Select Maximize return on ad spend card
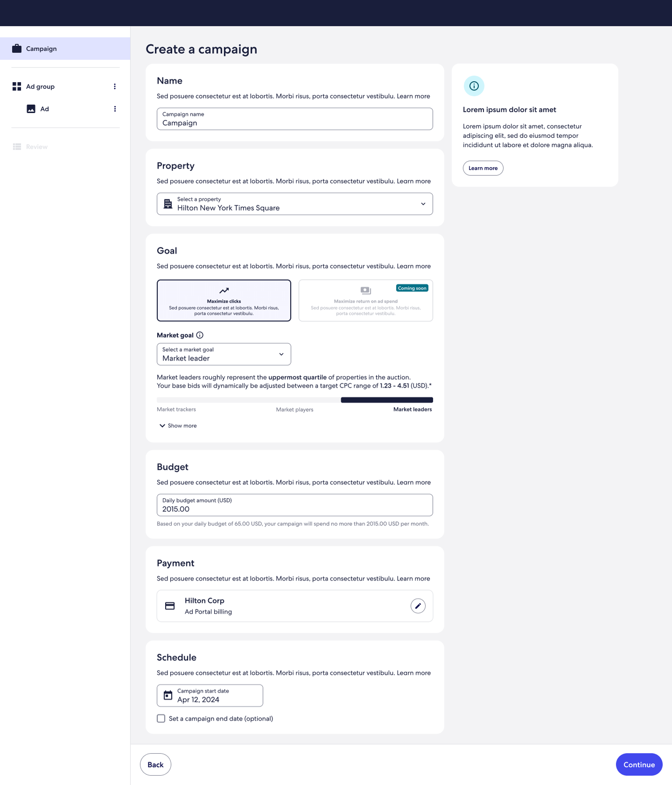The height and width of the screenshot is (785, 672). [x=365, y=300]
